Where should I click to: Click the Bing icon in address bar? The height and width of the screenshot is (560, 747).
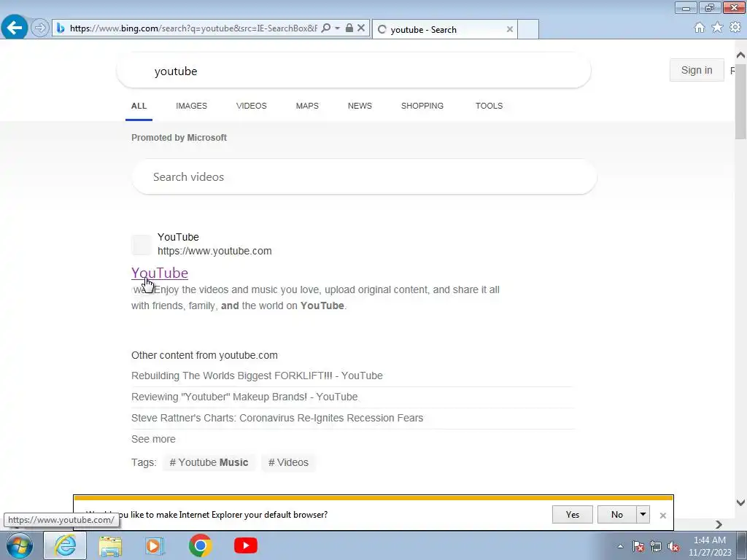61,28
